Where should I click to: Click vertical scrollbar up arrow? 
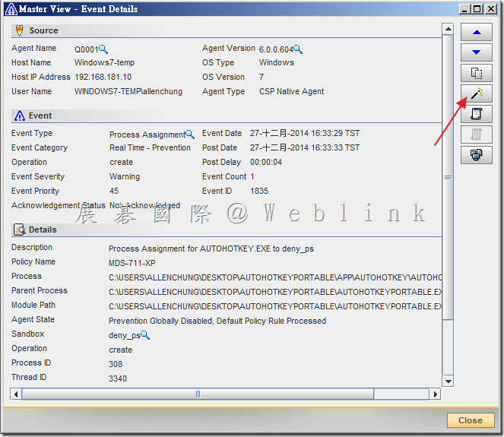click(448, 29)
